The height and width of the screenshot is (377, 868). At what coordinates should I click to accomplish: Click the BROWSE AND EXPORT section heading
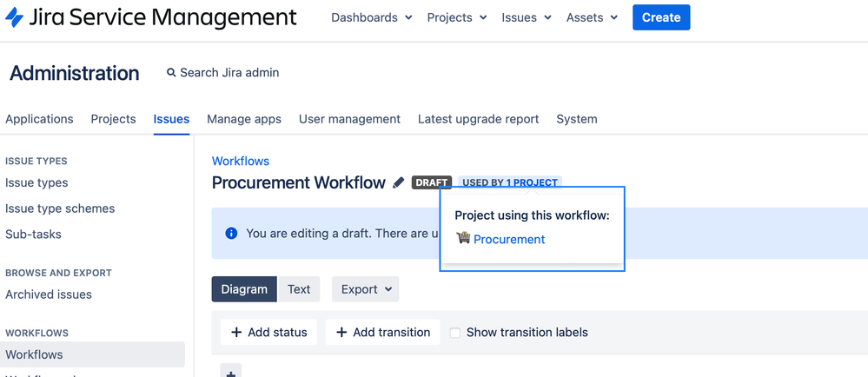click(59, 273)
